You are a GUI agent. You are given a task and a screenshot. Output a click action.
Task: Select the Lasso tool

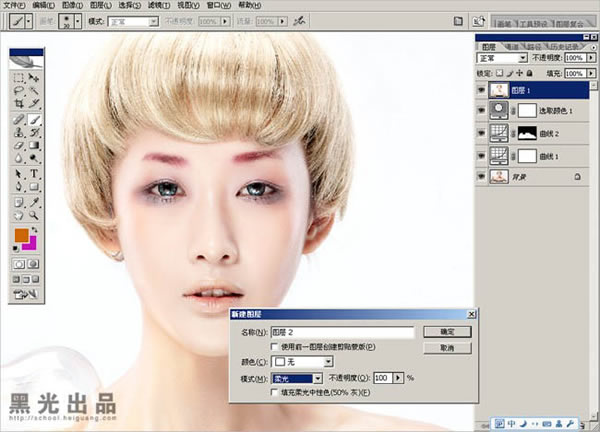19,91
